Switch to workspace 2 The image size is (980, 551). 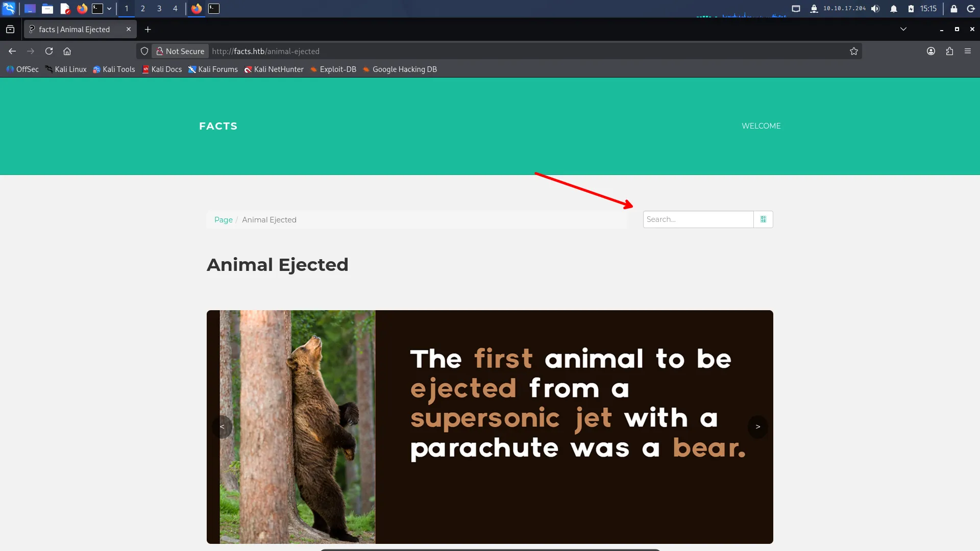point(143,9)
